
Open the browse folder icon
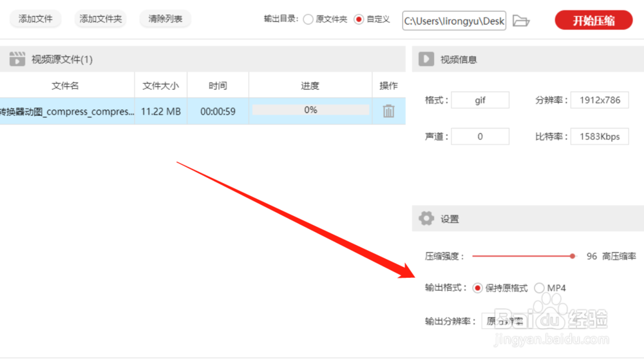(x=521, y=21)
